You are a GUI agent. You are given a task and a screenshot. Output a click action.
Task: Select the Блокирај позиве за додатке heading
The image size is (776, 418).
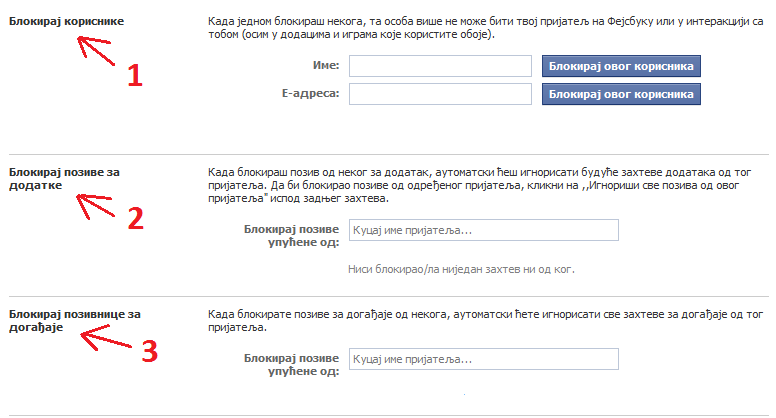pos(64,179)
